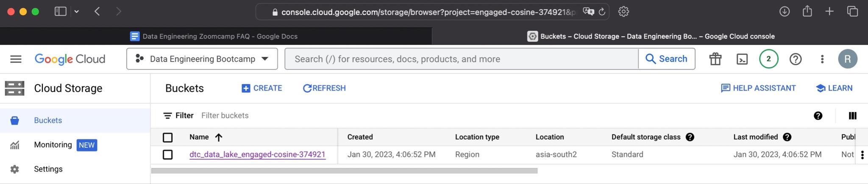Viewport: 868px width, 184px height.
Task: Click the horizontal table scrollbar
Action: coord(344,171)
